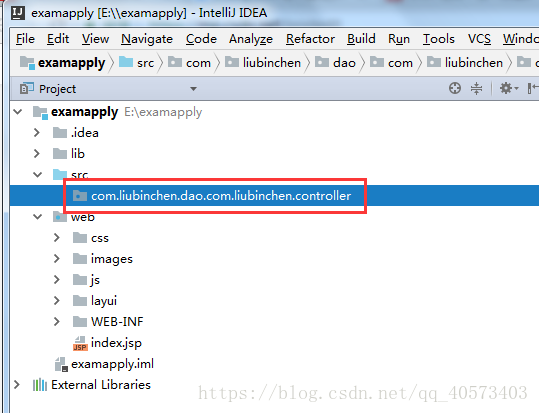Select External Libraries node

click(x=101, y=384)
